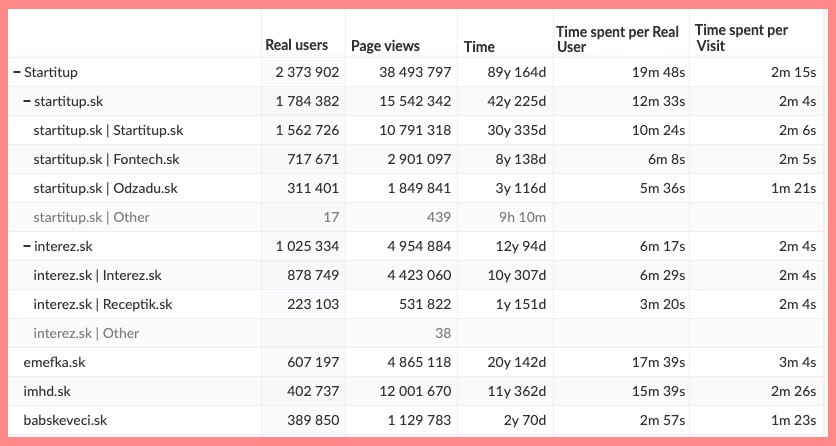Collapse the Startitup tree group

tap(17, 72)
